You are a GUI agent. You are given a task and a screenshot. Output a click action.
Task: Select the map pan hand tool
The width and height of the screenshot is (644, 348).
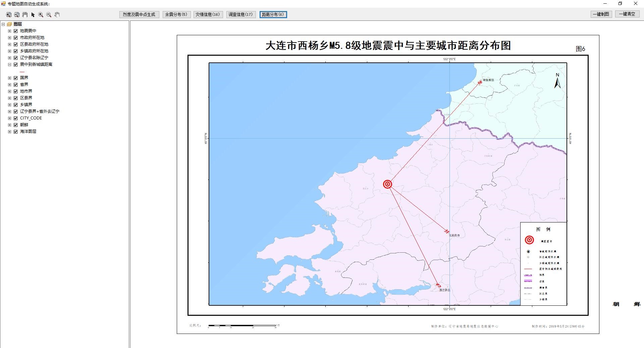tap(57, 14)
